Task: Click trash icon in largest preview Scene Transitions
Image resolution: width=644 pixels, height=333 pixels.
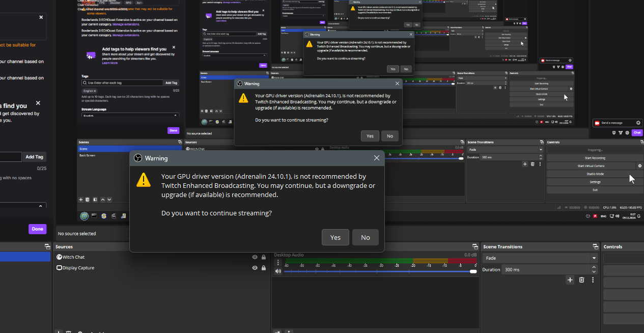Action: [x=533, y=164]
